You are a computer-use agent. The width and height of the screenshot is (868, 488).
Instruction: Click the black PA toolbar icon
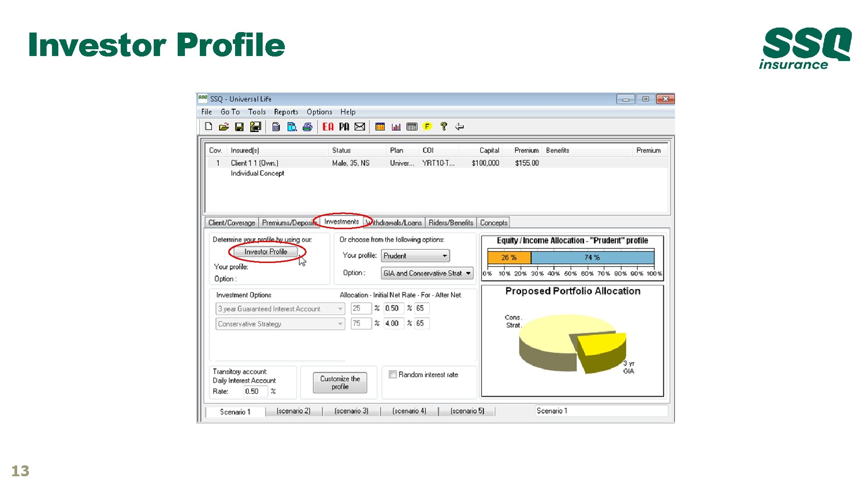[x=344, y=127]
